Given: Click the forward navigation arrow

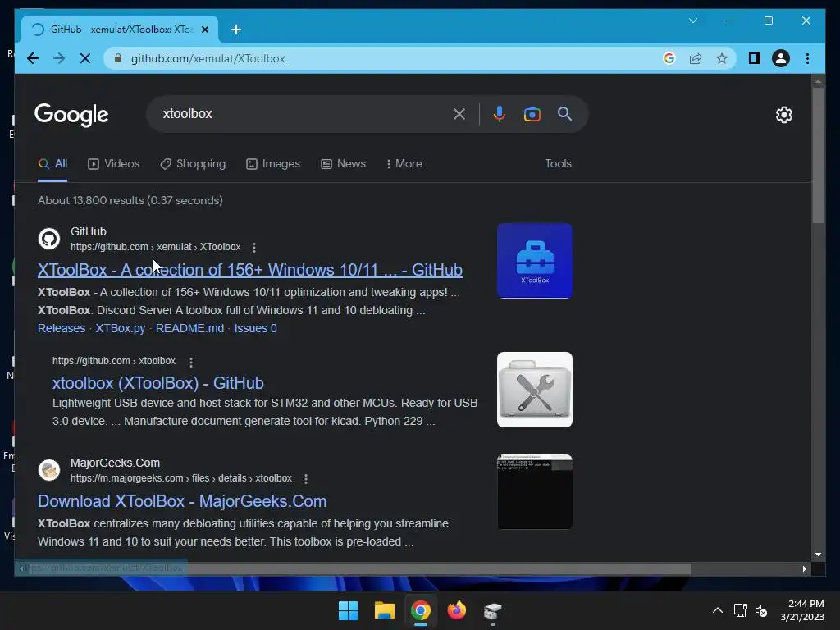Looking at the screenshot, I should click(59, 58).
